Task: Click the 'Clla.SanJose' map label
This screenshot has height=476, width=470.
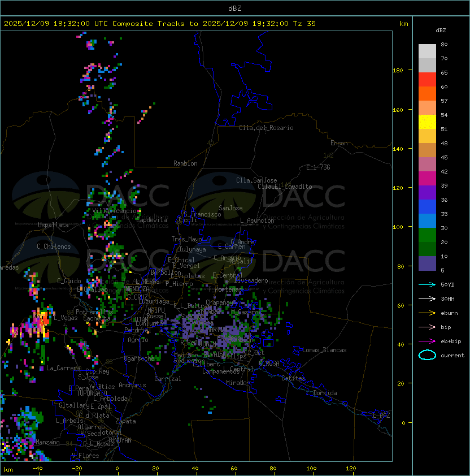Action: point(256,180)
